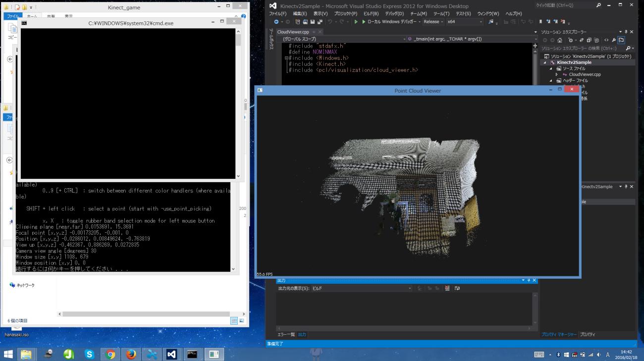The width and height of the screenshot is (644, 361).
Task: Focus the クイック起動 search field
Action: click(x=564, y=5)
